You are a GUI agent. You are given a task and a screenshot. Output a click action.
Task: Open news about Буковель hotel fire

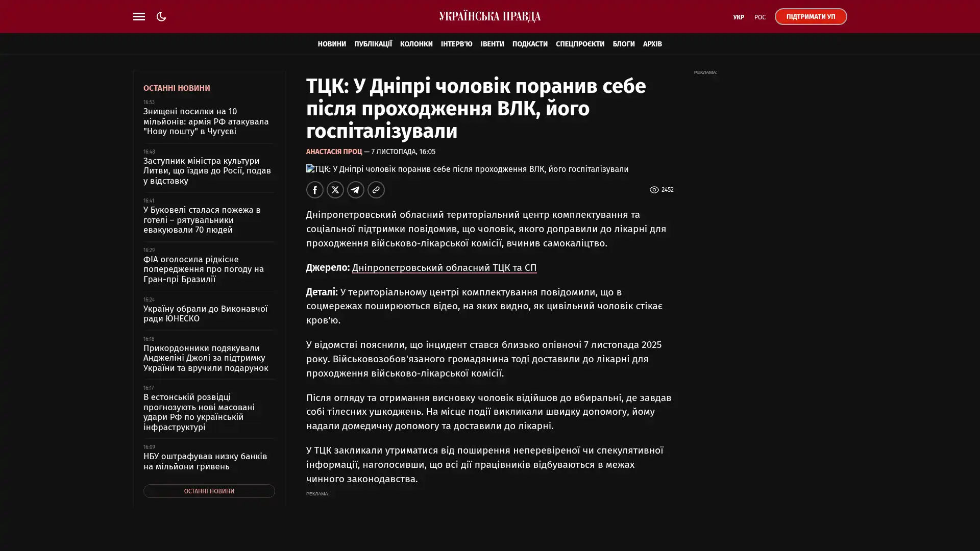pyautogui.click(x=202, y=220)
